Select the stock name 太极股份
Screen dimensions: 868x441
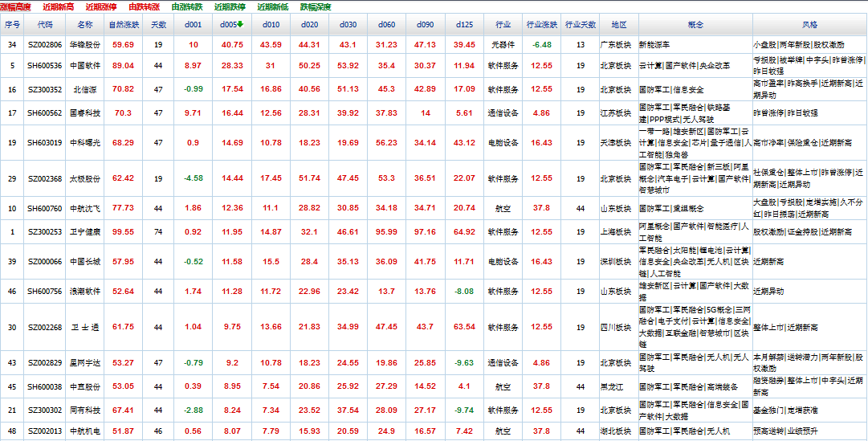[x=85, y=179]
